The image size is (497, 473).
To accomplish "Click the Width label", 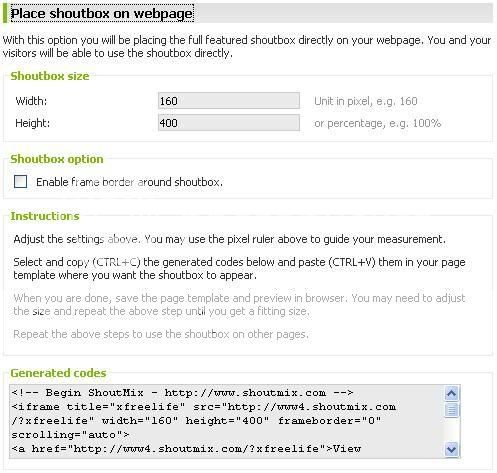I will coord(31,101).
